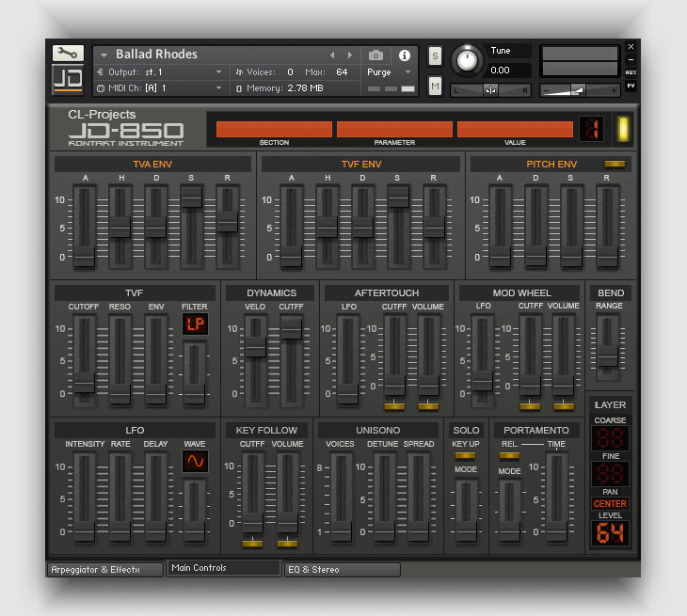The height and width of the screenshot is (616, 687).
Task: Click the PAN CENTER display
Action: tap(610, 504)
